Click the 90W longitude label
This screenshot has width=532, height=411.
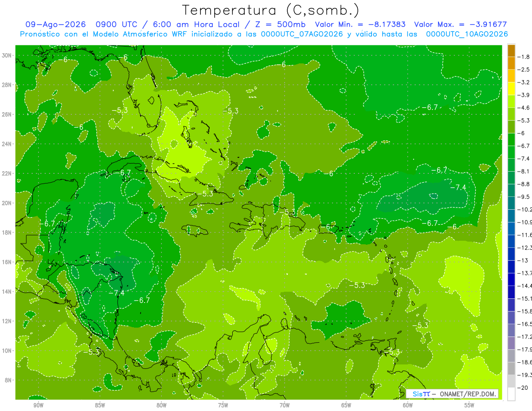tap(38, 405)
